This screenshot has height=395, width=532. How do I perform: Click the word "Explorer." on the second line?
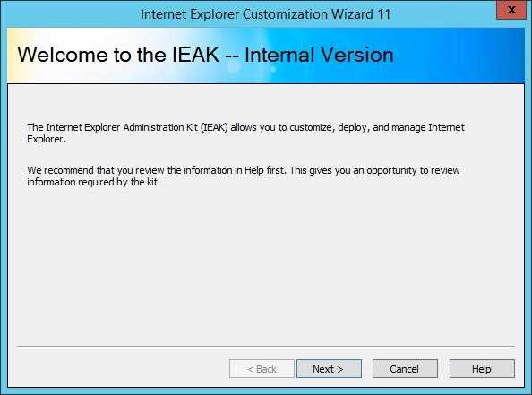coord(47,139)
